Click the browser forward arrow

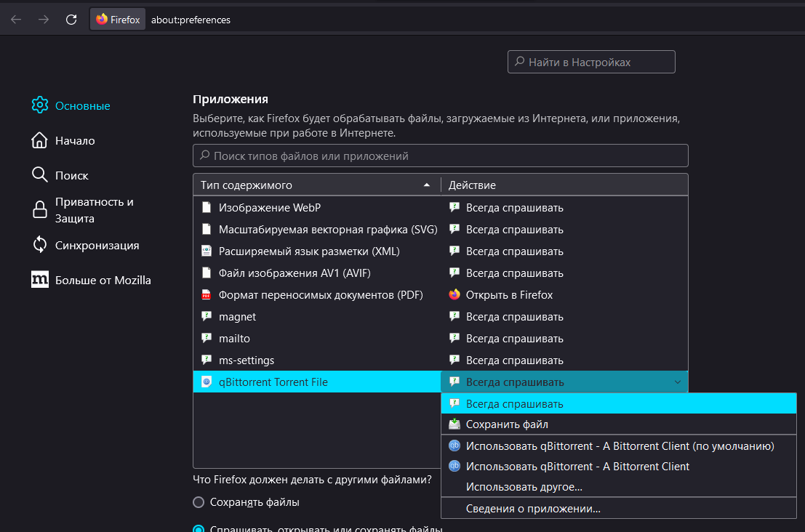[x=44, y=20]
